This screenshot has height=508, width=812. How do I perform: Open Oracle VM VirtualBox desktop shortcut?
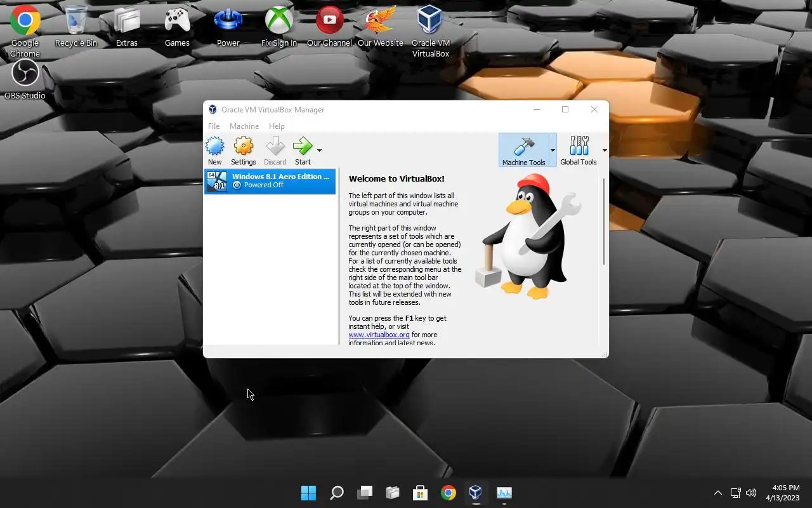point(431,32)
